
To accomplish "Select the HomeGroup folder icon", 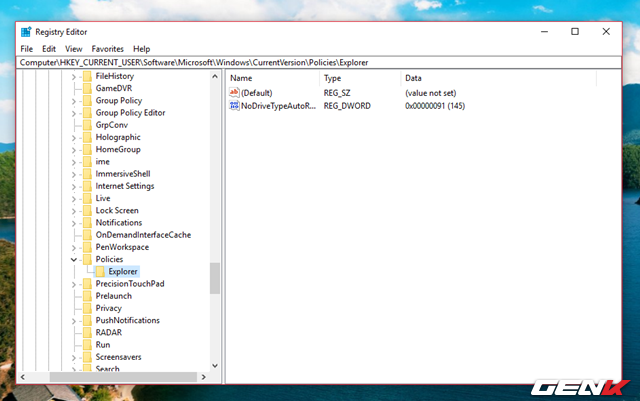I will coord(87,150).
